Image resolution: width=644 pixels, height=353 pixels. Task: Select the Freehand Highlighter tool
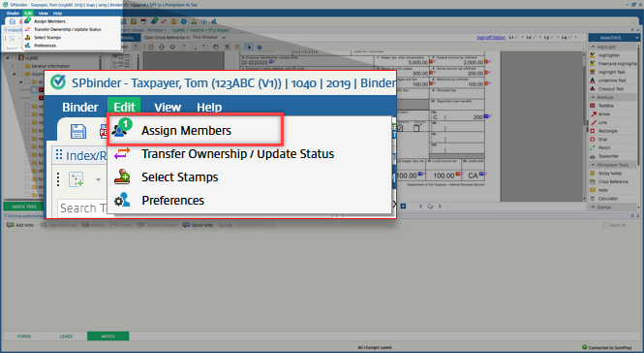[614, 64]
